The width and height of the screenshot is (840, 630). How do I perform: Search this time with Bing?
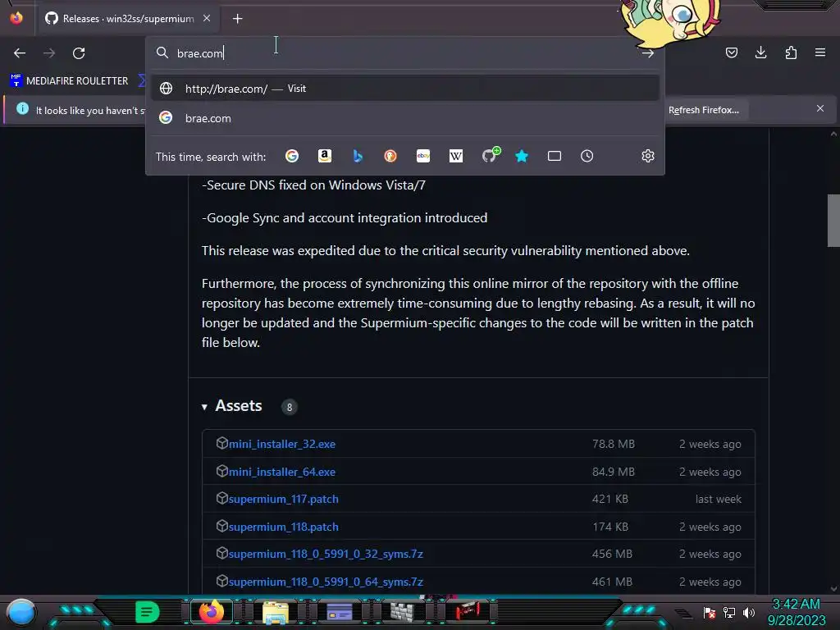[358, 156]
